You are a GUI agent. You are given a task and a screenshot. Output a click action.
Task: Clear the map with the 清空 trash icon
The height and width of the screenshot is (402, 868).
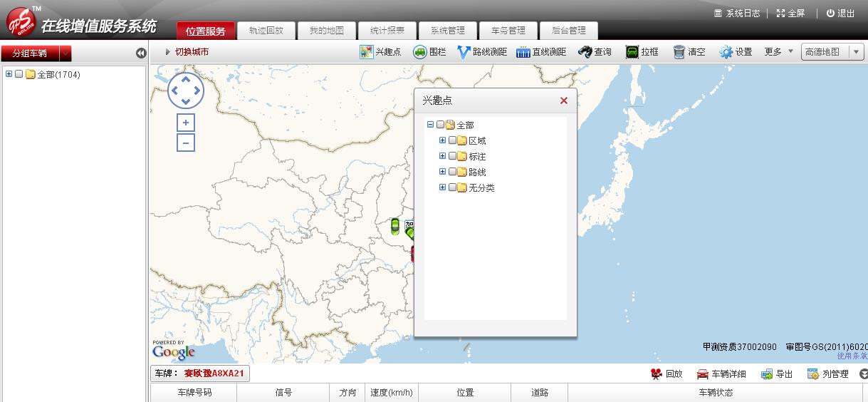tap(679, 52)
